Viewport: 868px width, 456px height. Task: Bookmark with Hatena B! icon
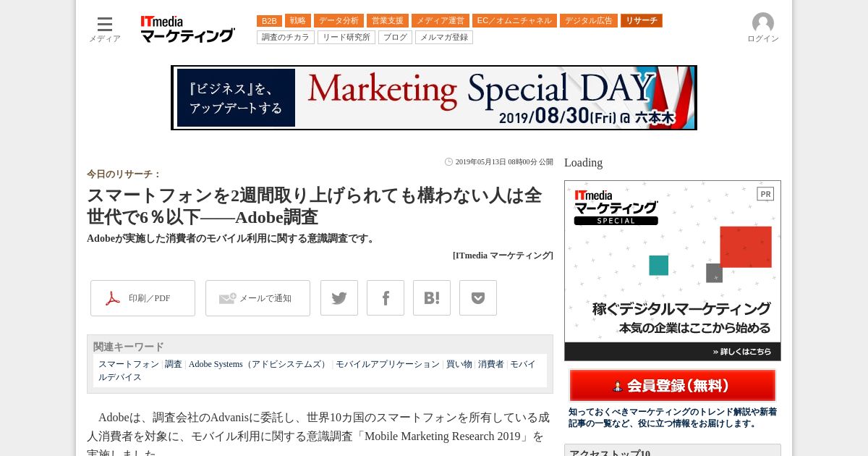pyautogui.click(x=432, y=298)
